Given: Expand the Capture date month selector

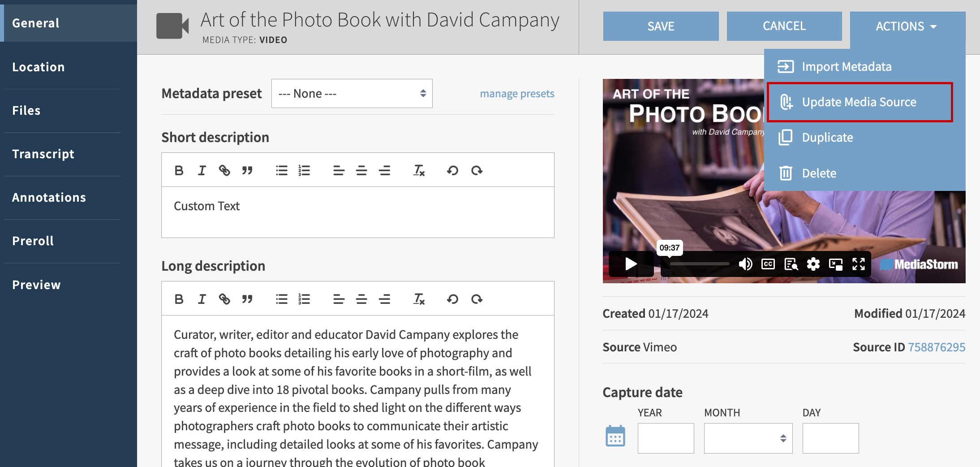Looking at the screenshot, I should coord(748,438).
